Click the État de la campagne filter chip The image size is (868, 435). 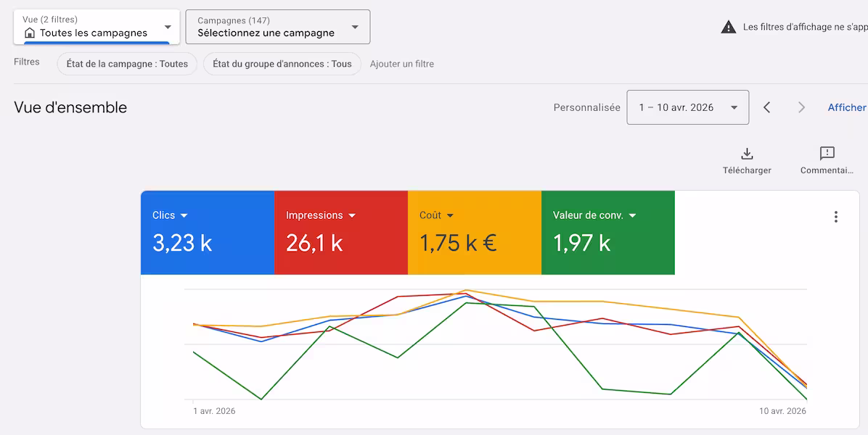coord(127,64)
